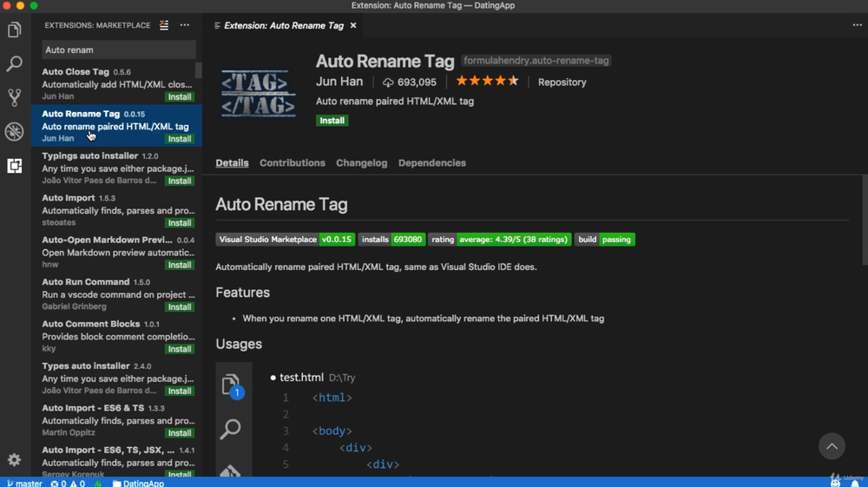This screenshot has height=487, width=868.
Task: Open the Dependencies tab
Action: [x=432, y=163]
